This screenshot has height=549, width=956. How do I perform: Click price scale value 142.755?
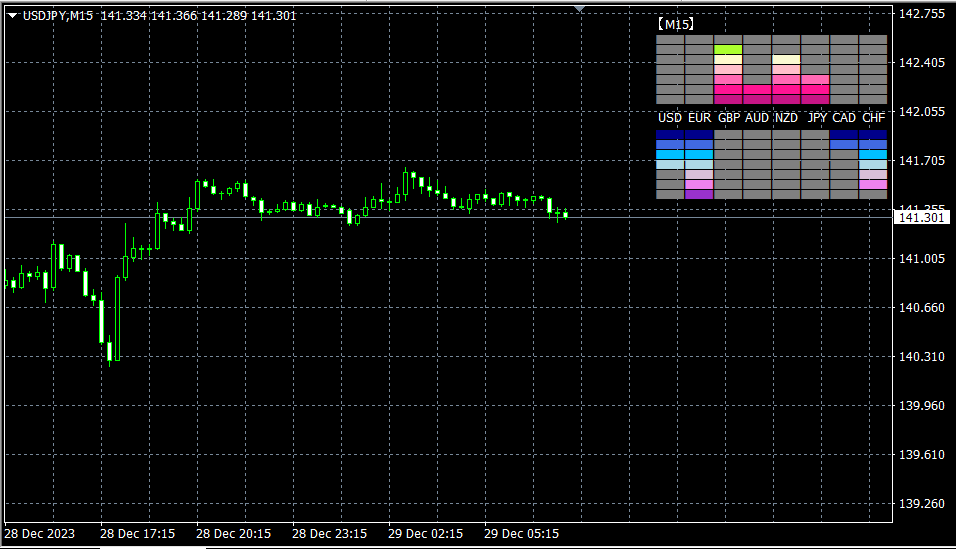click(x=922, y=14)
